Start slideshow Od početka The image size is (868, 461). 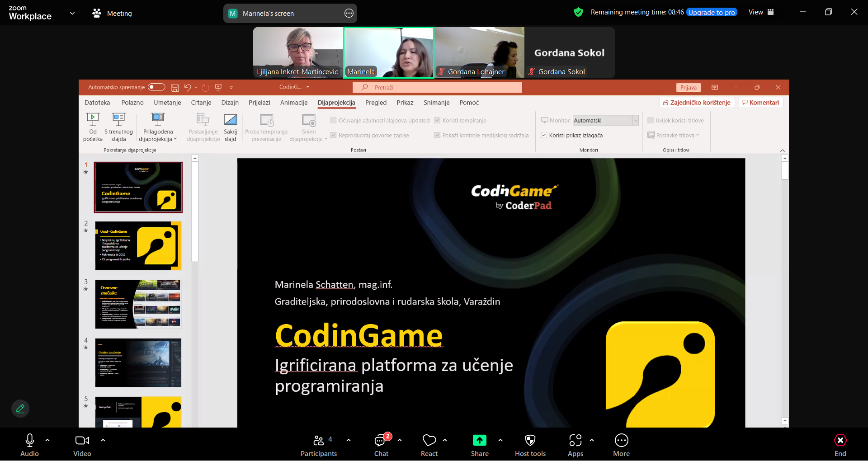[x=93, y=127]
